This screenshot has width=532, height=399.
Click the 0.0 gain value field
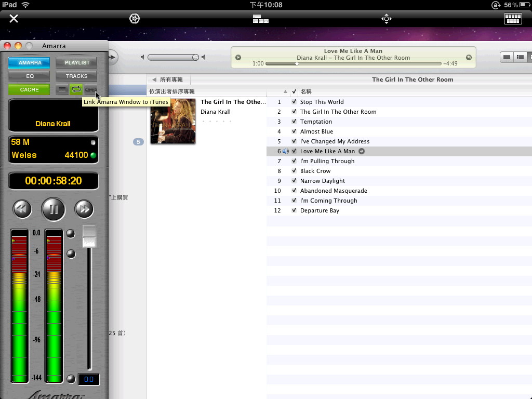pos(88,379)
